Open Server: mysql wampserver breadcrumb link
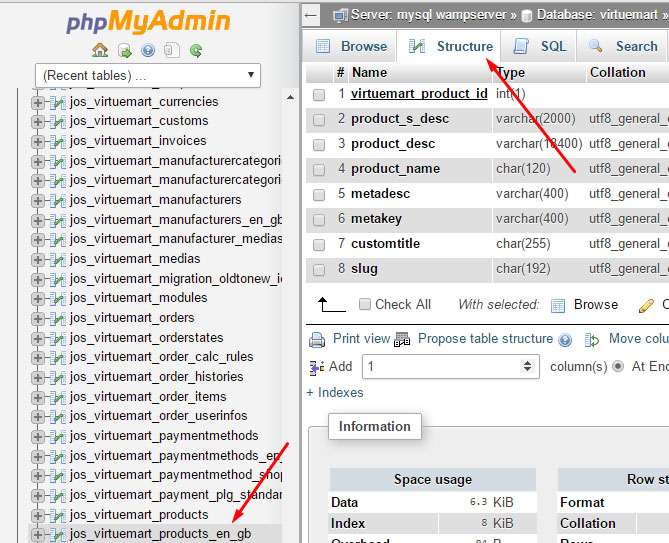 [428, 15]
